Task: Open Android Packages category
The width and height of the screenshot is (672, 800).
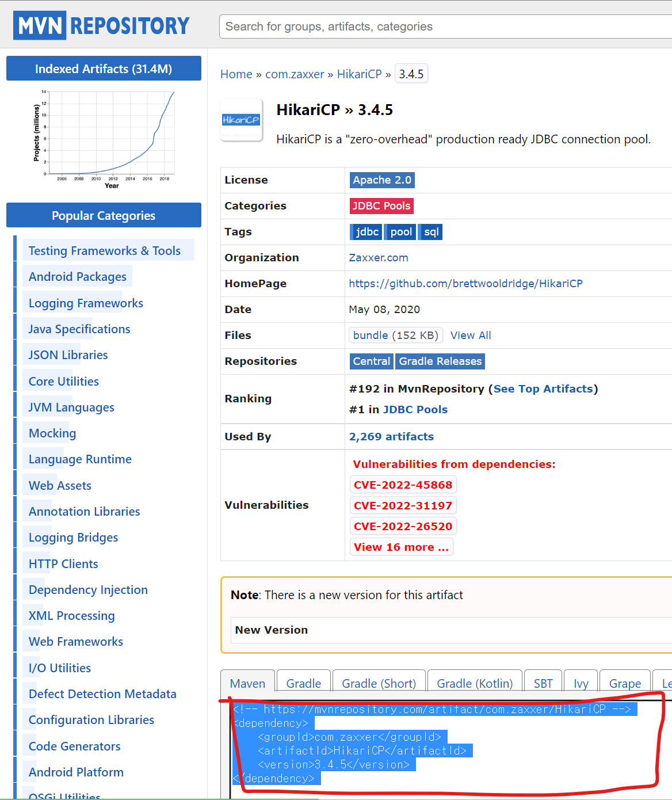Action: (x=78, y=277)
